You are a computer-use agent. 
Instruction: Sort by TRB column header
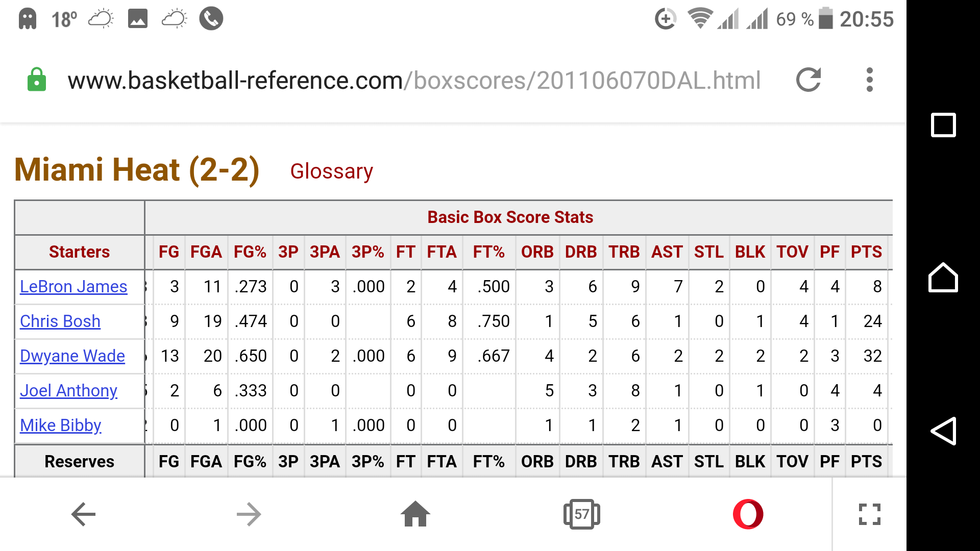624,252
